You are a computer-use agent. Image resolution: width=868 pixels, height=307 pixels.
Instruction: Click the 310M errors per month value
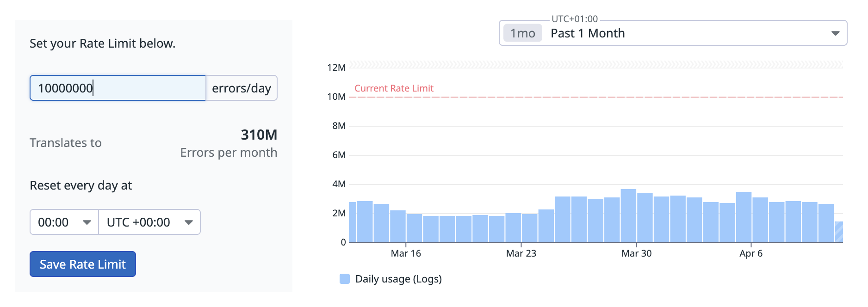coord(259,135)
